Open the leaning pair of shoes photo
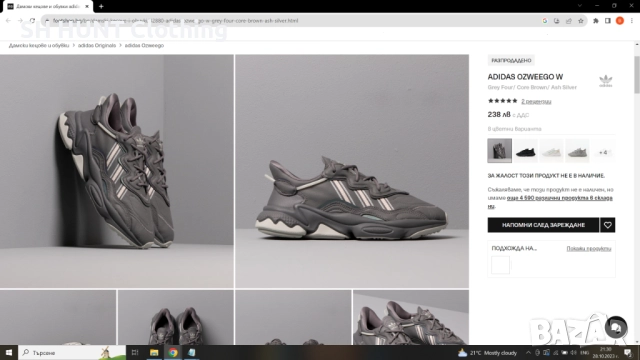 pos(117,171)
